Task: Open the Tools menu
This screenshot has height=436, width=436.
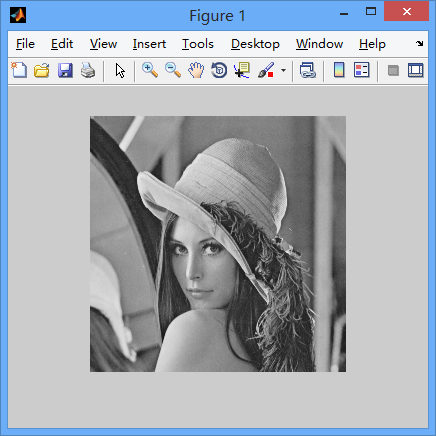Action: click(x=198, y=44)
